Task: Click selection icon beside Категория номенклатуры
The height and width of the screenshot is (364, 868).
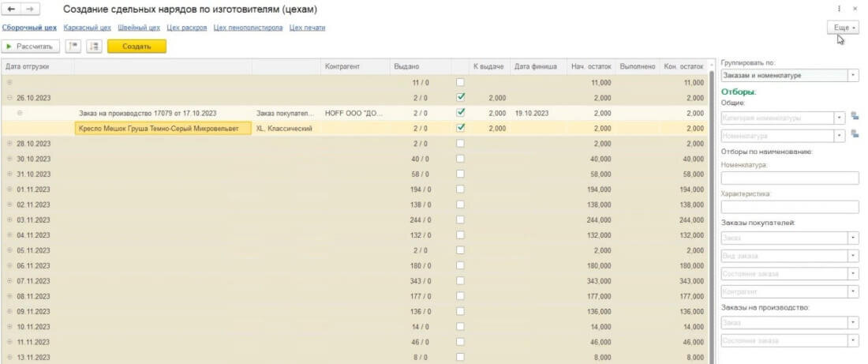Action: (854, 118)
